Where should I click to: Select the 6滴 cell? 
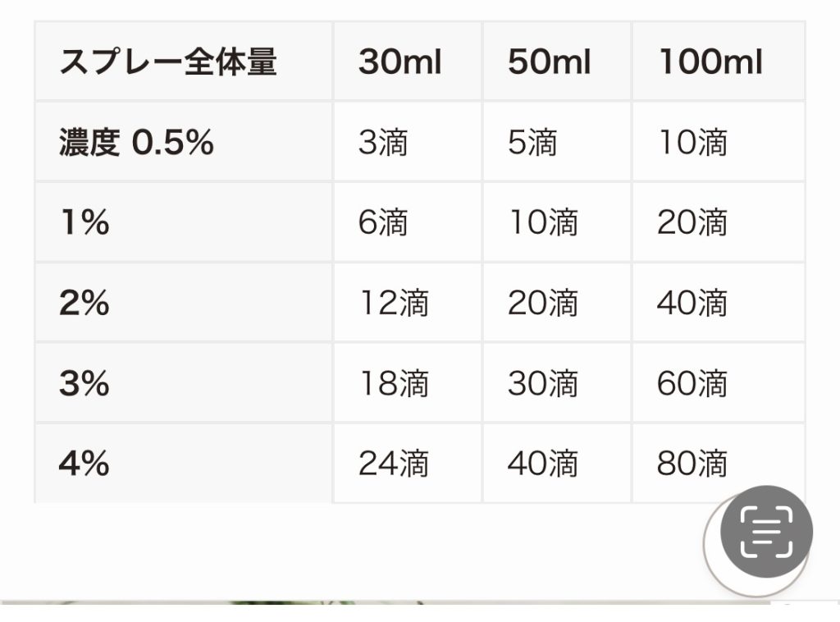pyautogui.click(x=407, y=222)
